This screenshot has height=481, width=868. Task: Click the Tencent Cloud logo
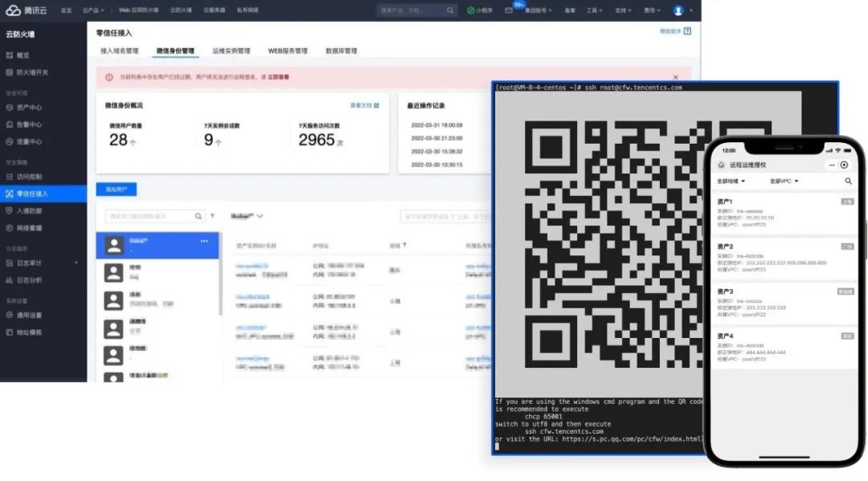point(26,10)
